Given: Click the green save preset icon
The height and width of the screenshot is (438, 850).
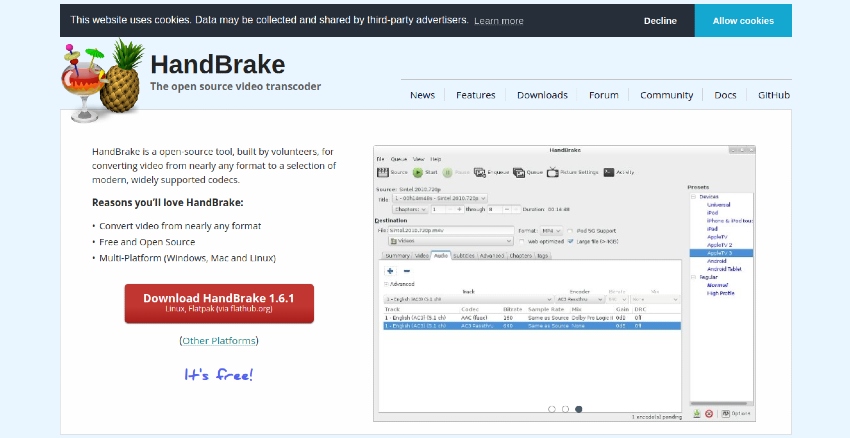Looking at the screenshot, I should (697, 414).
